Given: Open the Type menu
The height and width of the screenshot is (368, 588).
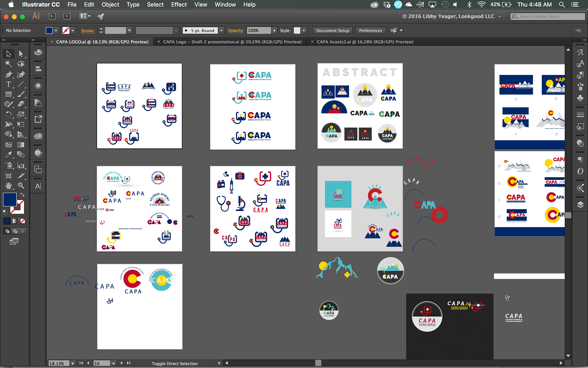Looking at the screenshot, I should (133, 5).
